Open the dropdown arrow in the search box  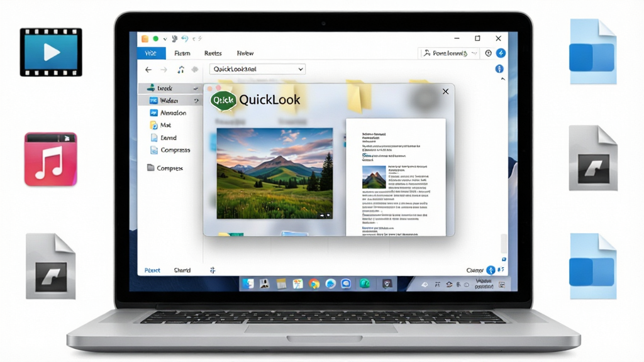coord(474,53)
